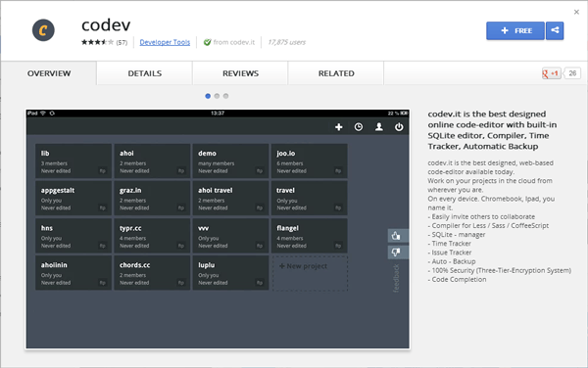Open the flangel project tile
The image size is (588, 368).
[x=310, y=236]
